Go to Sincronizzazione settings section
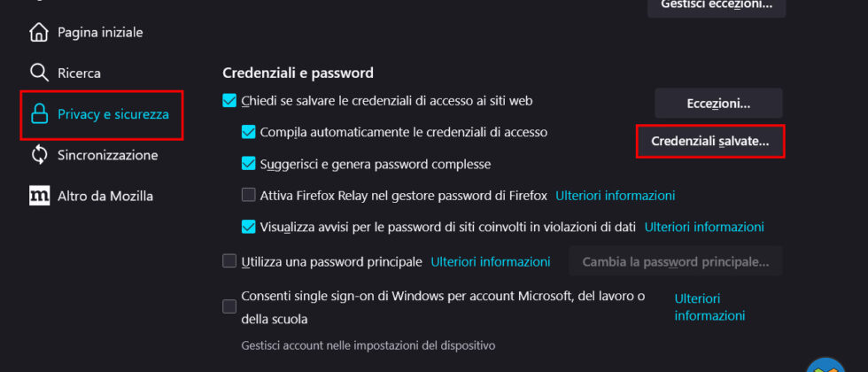The image size is (868, 372). tap(107, 155)
